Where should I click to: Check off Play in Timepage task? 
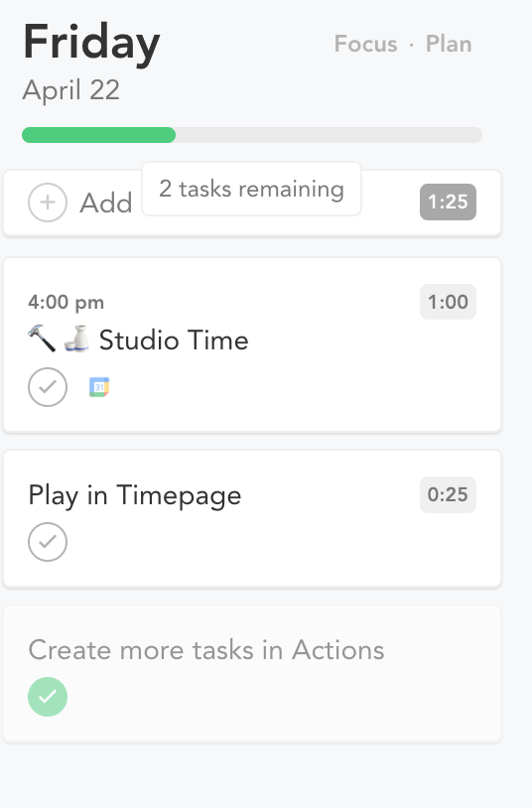click(x=48, y=542)
